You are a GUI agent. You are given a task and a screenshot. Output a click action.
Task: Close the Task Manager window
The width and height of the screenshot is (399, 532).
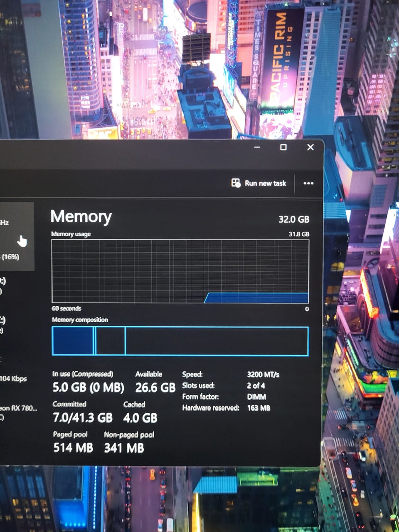(x=310, y=147)
